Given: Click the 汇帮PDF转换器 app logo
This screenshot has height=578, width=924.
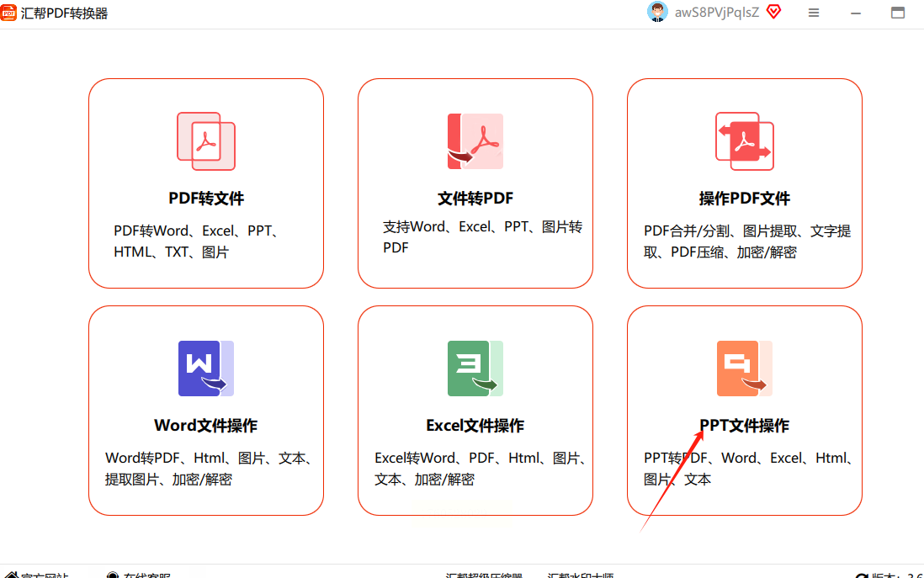Looking at the screenshot, I should pos(10,13).
